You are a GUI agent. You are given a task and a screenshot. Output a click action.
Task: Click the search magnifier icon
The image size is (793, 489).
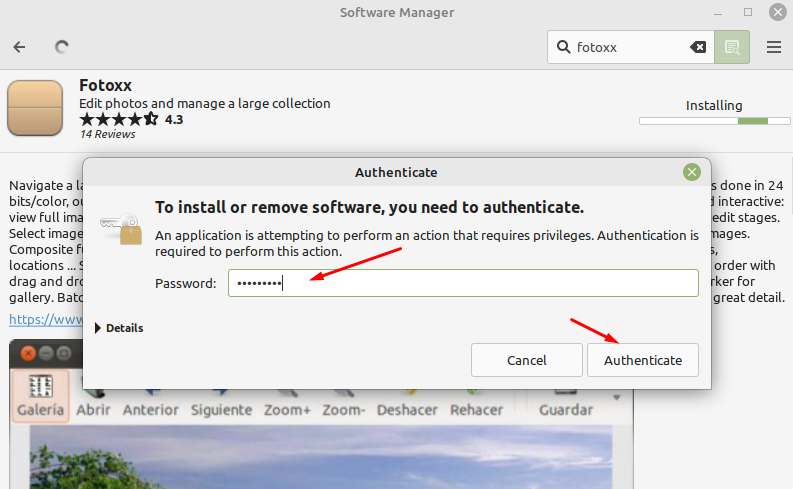click(563, 47)
